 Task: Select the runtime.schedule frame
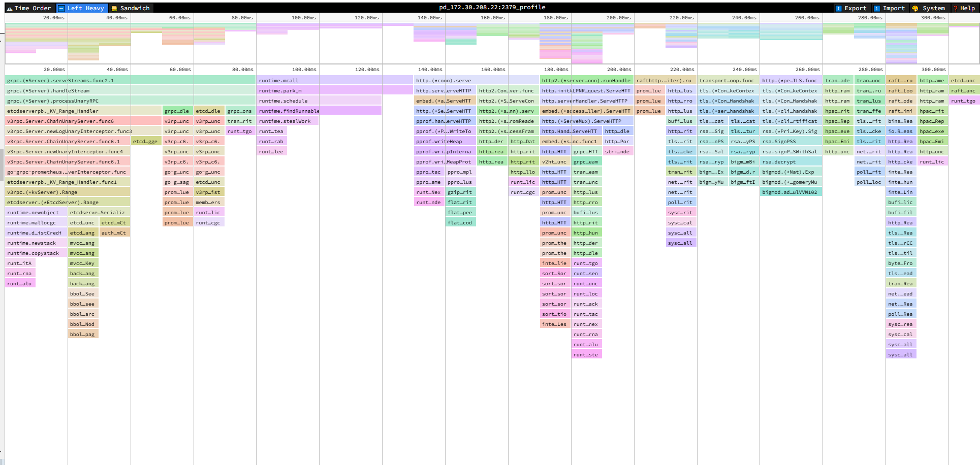pos(319,101)
